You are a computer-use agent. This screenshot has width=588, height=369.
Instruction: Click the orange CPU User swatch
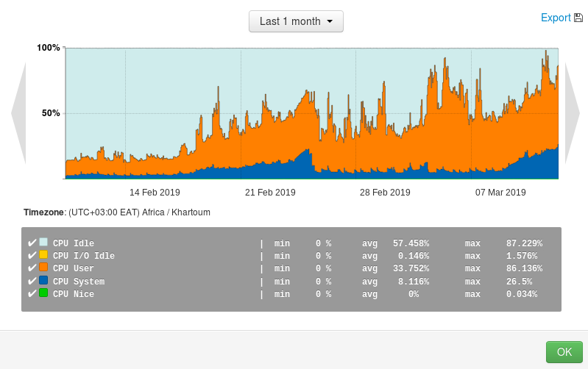pyautogui.click(x=43, y=268)
